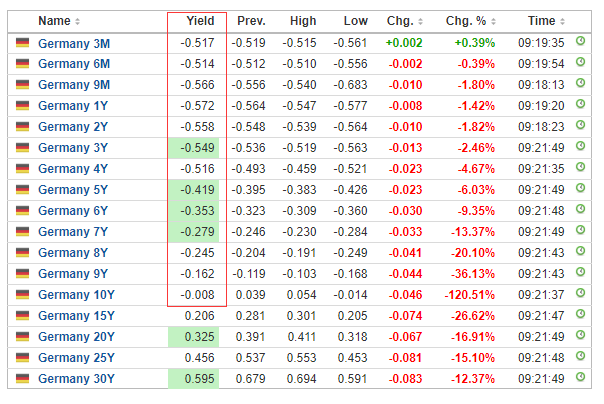Click the flag icon in Germany 30Y row

[22, 378]
